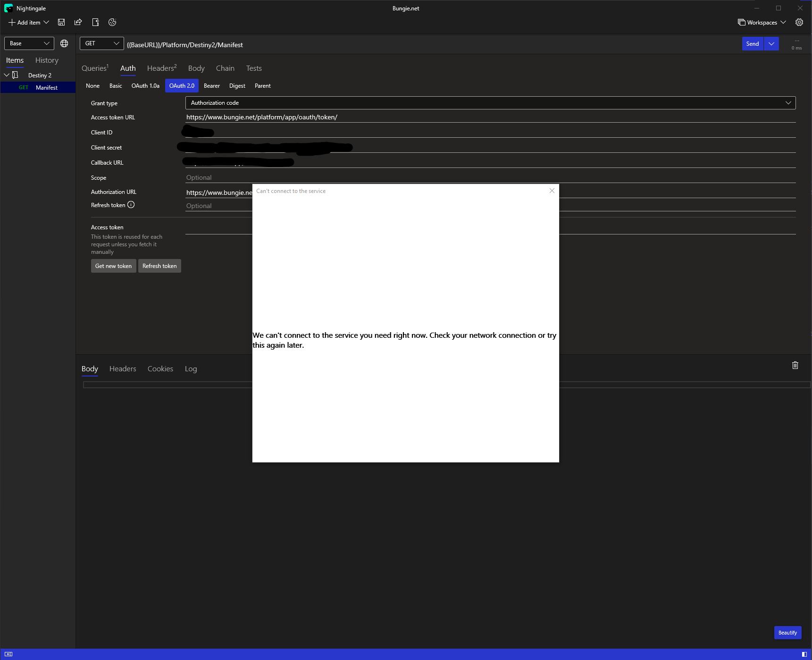Click the Destiny 2 collection icon

[15, 75]
